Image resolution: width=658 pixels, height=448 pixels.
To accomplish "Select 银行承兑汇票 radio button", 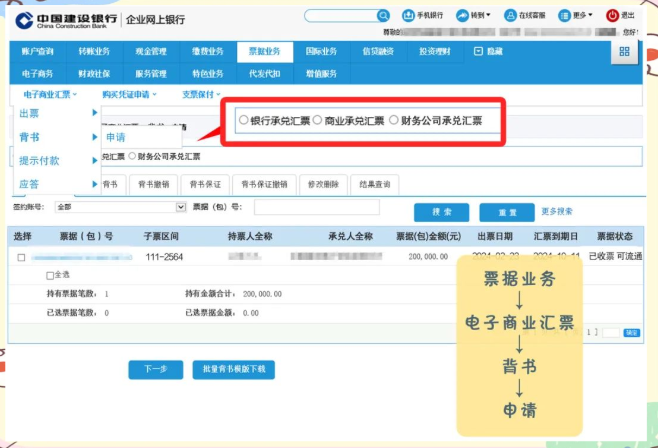I will [243, 120].
